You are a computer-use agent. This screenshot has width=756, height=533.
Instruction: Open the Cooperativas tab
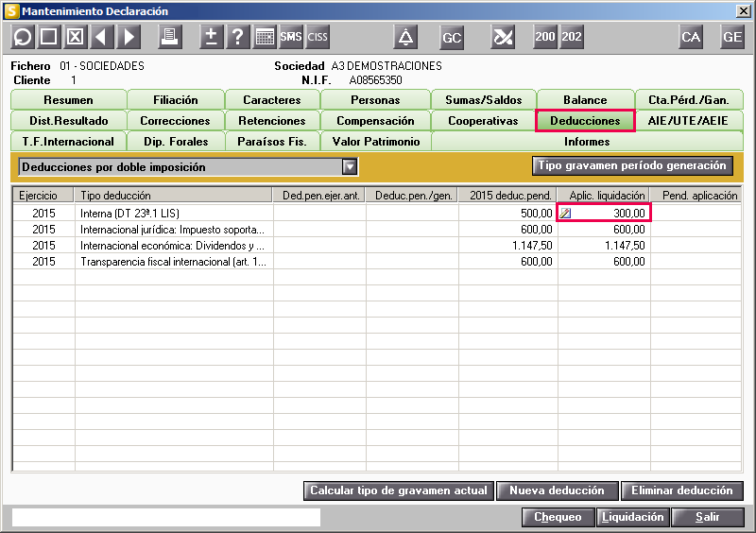(x=483, y=121)
